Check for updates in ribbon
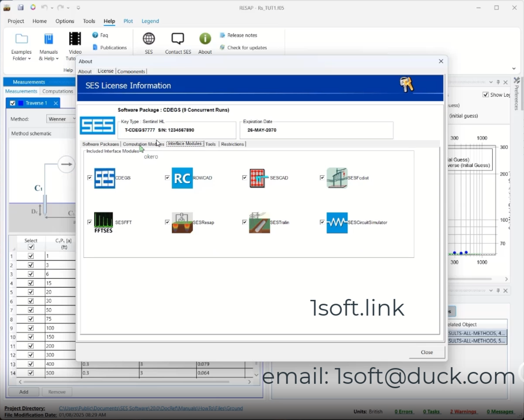The image size is (524, 420). (x=243, y=48)
